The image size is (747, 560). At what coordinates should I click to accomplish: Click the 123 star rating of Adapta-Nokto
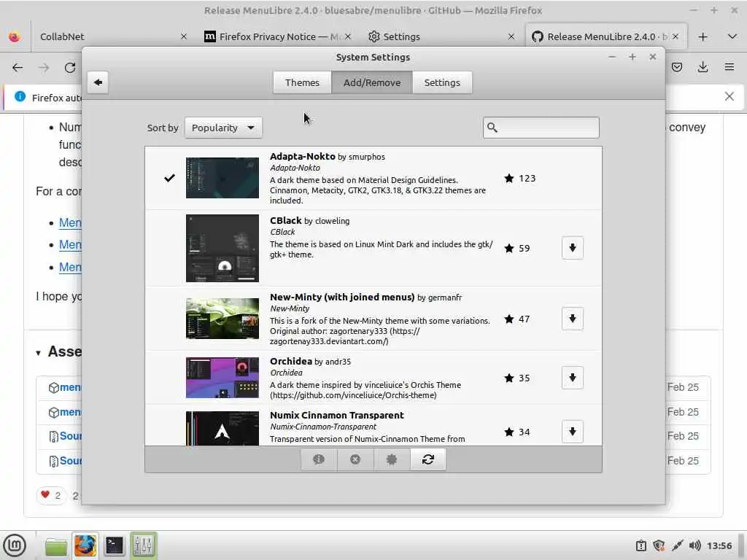(519, 178)
